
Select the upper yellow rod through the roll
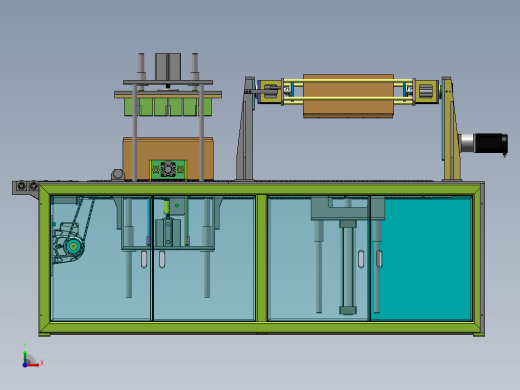pyautogui.click(x=348, y=81)
